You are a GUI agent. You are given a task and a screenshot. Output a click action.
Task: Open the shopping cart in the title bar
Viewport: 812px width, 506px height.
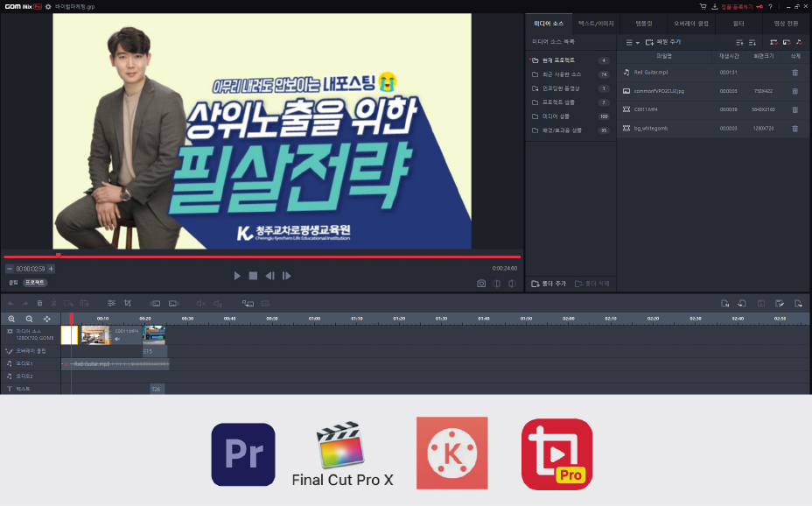click(x=703, y=7)
